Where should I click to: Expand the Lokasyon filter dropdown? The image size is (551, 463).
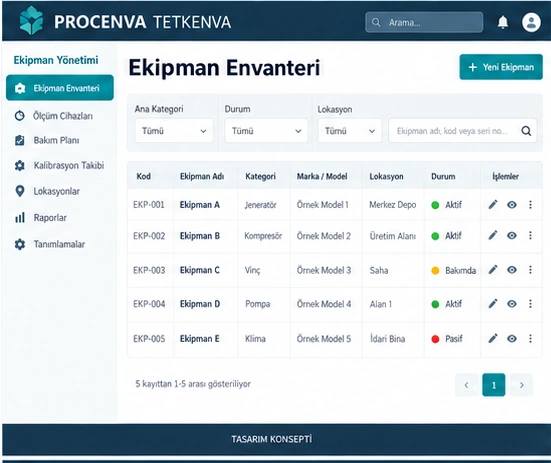(x=350, y=131)
